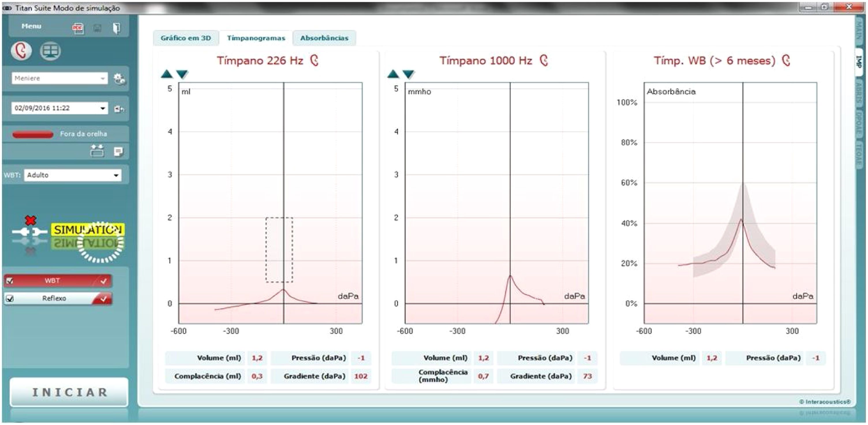
Task: Click the Fora da orelha red status bar
Action: tap(33, 134)
